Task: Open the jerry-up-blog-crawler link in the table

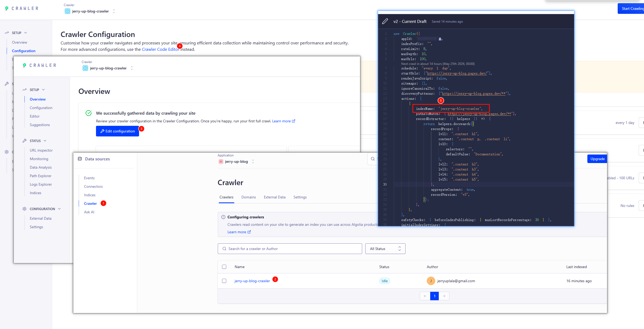Action: click(252, 281)
